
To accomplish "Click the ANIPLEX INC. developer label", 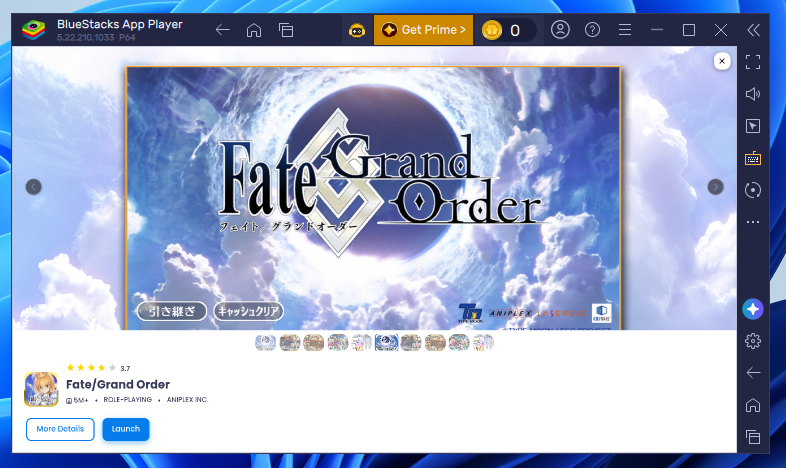I will (187, 400).
